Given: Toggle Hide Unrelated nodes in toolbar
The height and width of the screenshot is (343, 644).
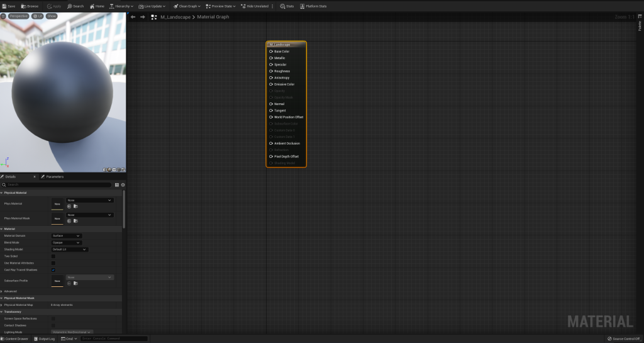Looking at the screenshot, I should 243,6.
